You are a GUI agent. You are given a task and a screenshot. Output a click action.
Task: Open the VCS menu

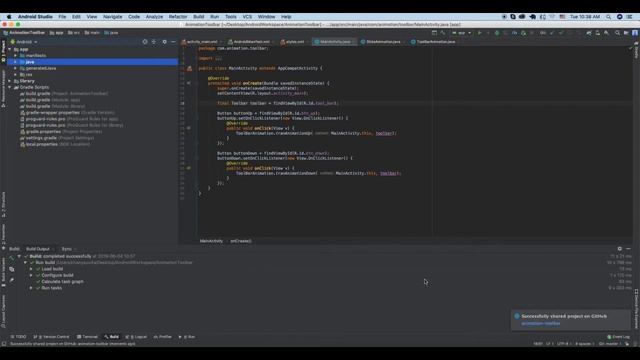click(247, 17)
